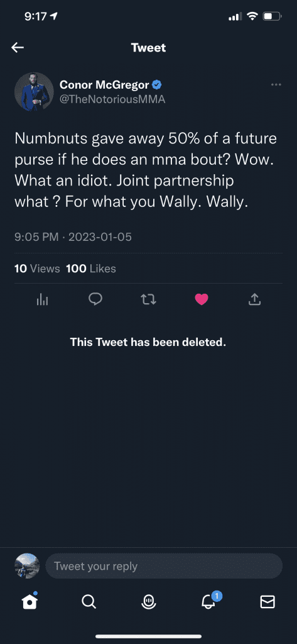View the 10 Views count
Image resolution: width=297 pixels, height=644 pixels.
click(x=37, y=269)
